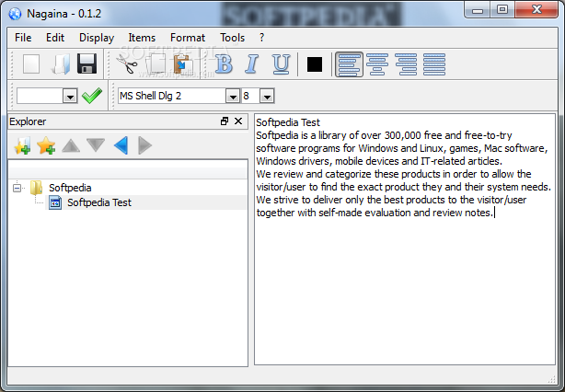The width and height of the screenshot is (565, 392).
Task: Select the Softpedia Test note item
Action: click(x=99, y=202)
